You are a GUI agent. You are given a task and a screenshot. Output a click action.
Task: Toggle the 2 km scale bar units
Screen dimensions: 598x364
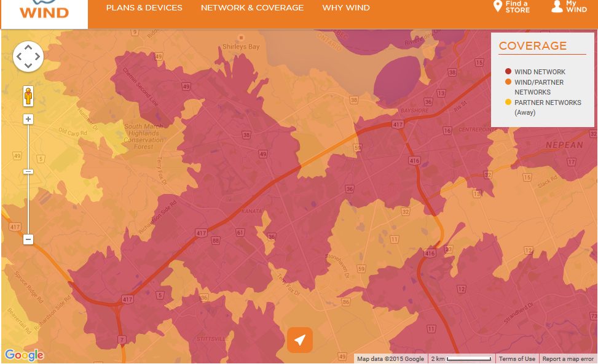point(461,358)
